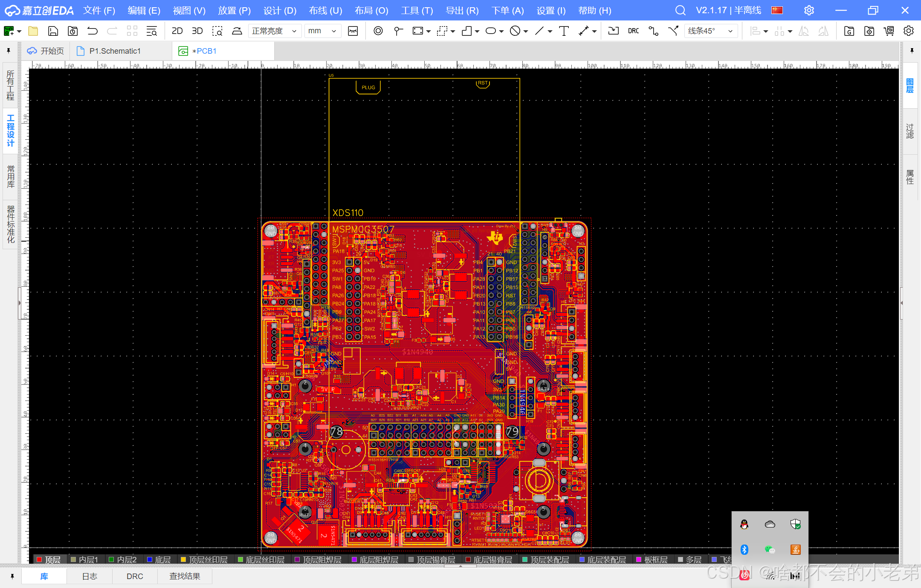This screenshot has height=588, width=921.
Task: Open the 帮助 (H) menu
Action: click(595, 10)
